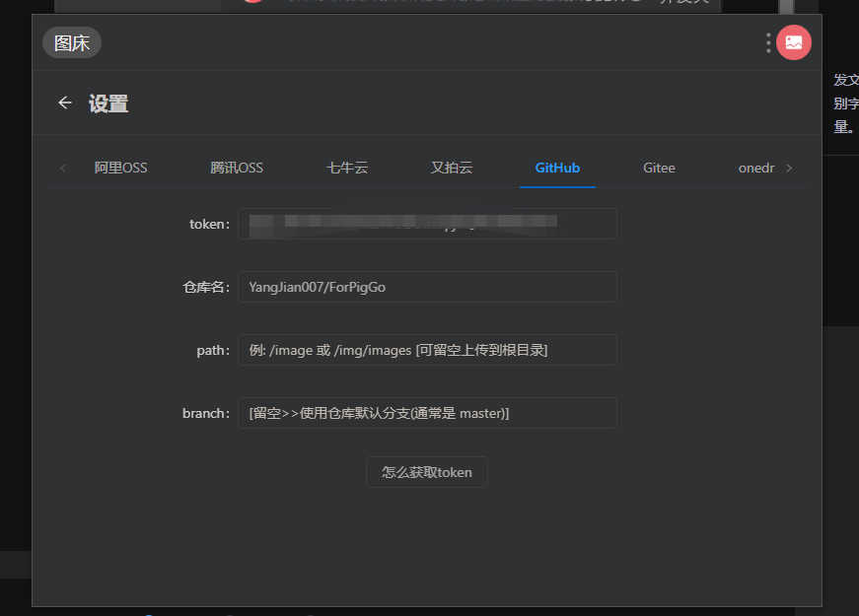
Task: Select the GitHub tab
Action: pos(557,168)
